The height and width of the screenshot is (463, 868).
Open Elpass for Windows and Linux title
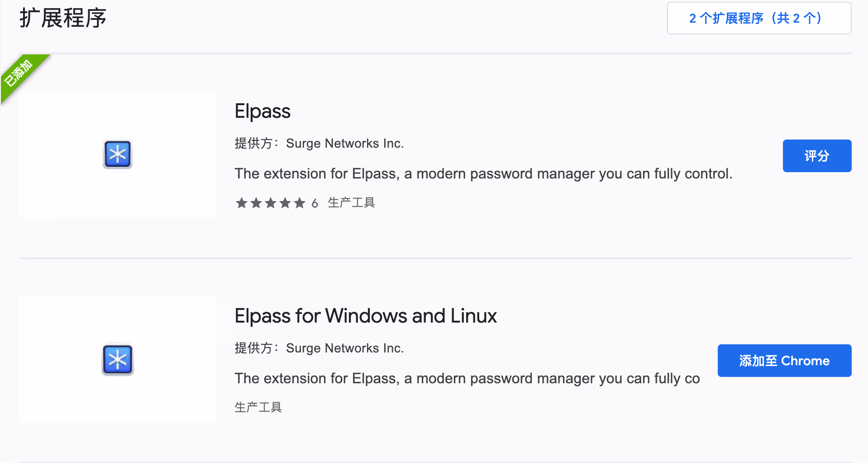pyautogui.click(x=366, y=316)
